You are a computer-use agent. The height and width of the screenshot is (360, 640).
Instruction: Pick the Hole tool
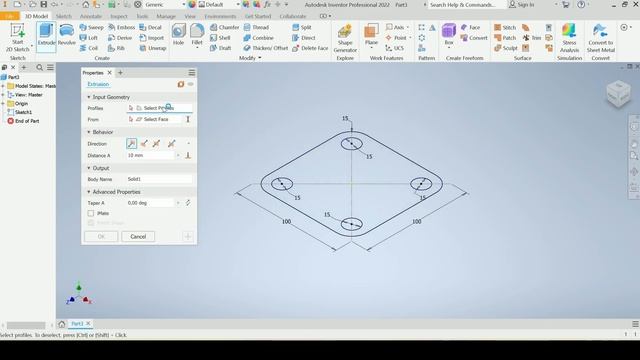[178, 35]
